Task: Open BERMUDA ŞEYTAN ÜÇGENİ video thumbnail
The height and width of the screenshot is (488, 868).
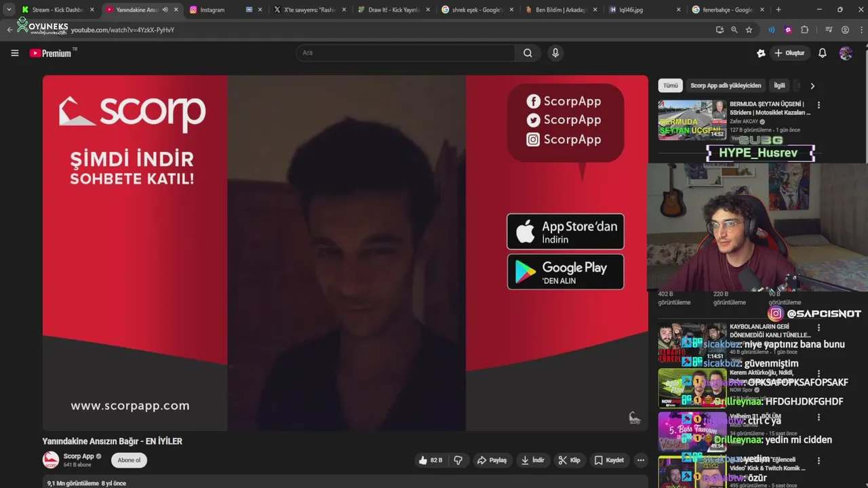Action: [692, 120]
